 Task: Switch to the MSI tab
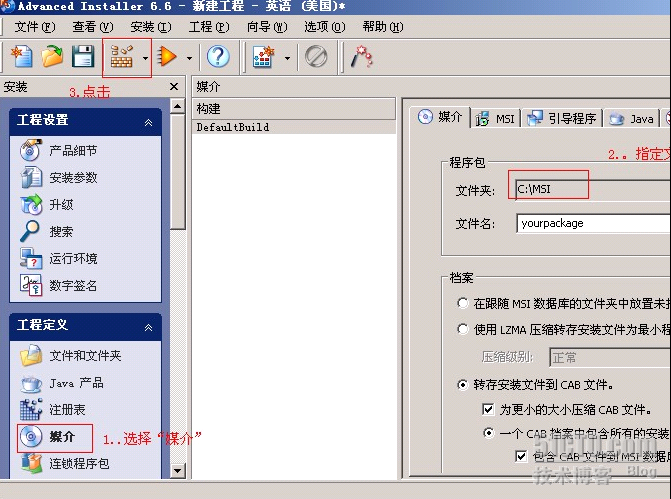point(495,118)
